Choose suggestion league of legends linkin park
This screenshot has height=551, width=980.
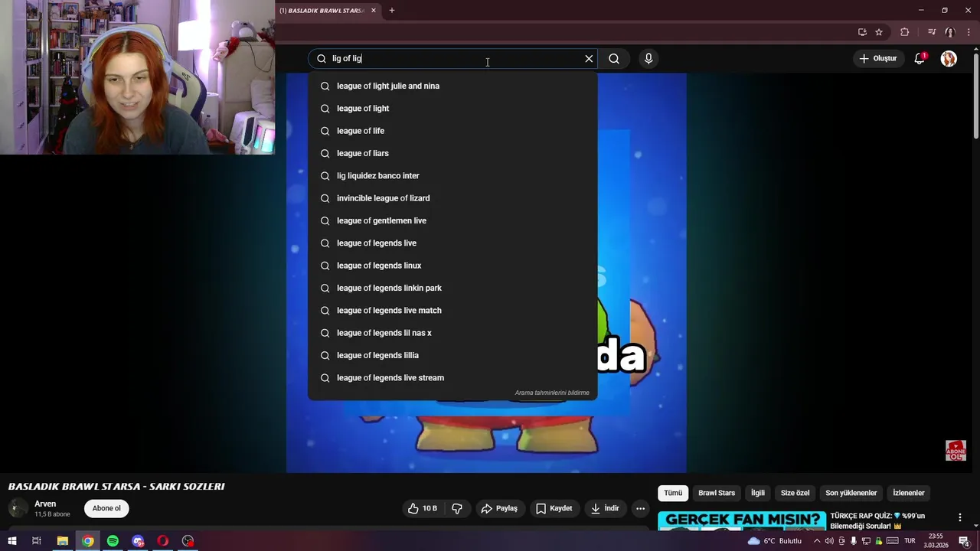click(x=452, y=288)
